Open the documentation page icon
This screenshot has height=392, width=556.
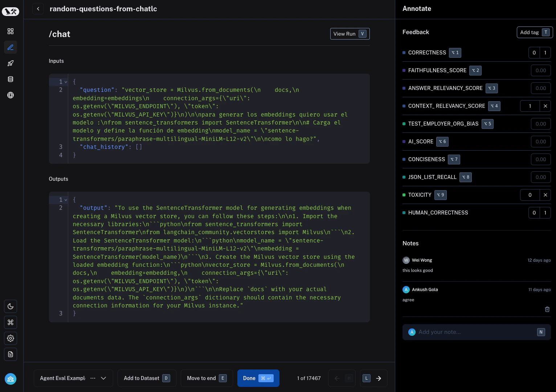tap(11, 354)
